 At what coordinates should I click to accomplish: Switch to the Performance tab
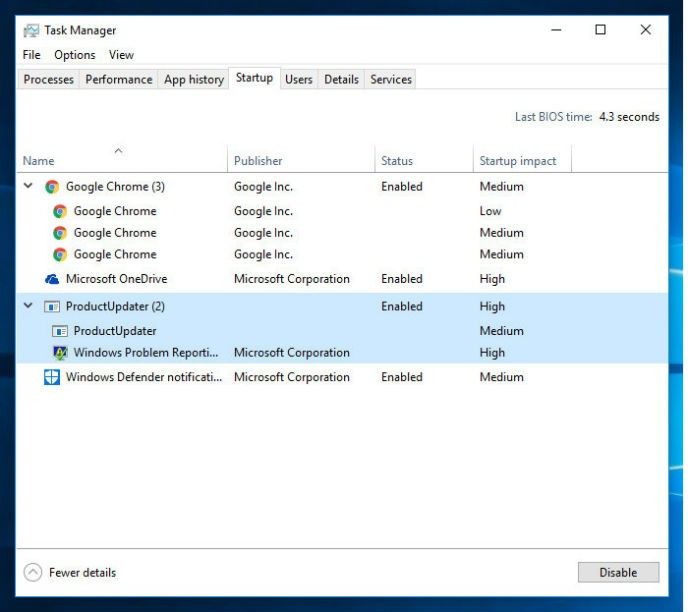(119, 79)
